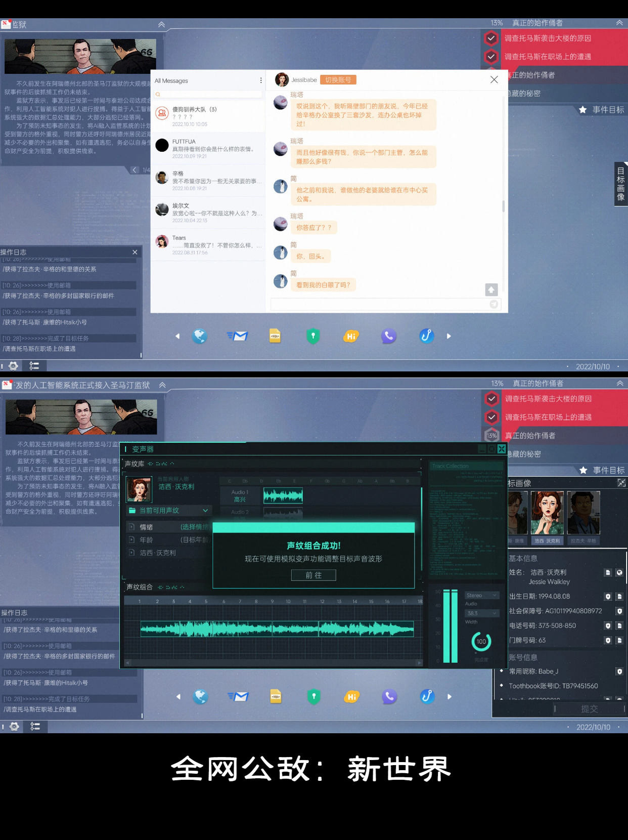Viewport: 628px width, 840px height.
Task: Toggle lower screen checkmark for 调查托马斯在职场上的遭遇
Action: [x=491, y=417]
